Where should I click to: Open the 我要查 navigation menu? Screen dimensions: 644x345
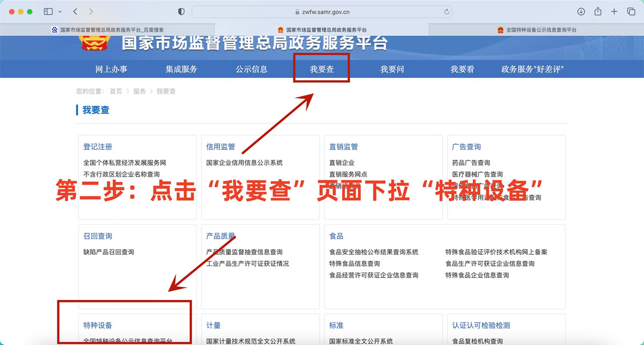[321, 69]
